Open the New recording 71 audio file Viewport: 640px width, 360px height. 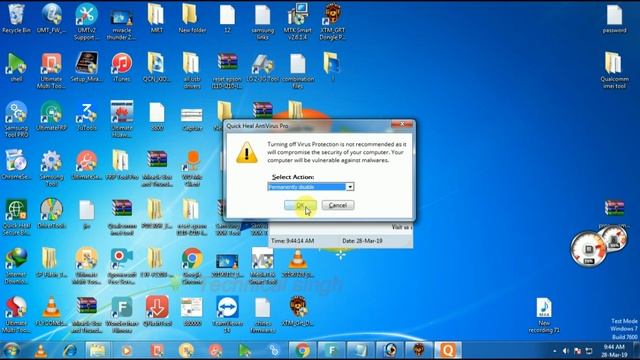544,315
